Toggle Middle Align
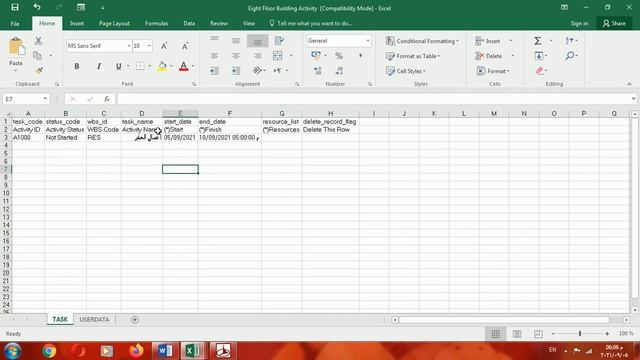640x360 pixels. coord(236,40)
